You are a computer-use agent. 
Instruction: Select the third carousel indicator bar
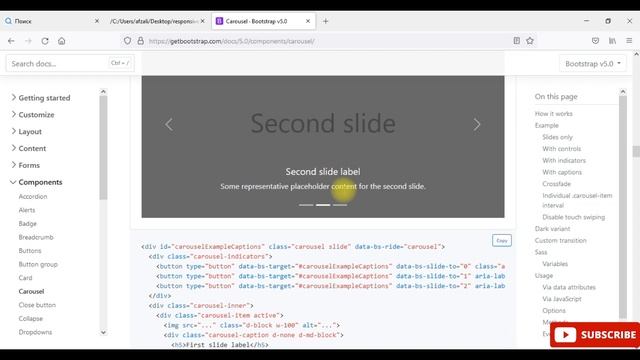[x=340, y=205]
